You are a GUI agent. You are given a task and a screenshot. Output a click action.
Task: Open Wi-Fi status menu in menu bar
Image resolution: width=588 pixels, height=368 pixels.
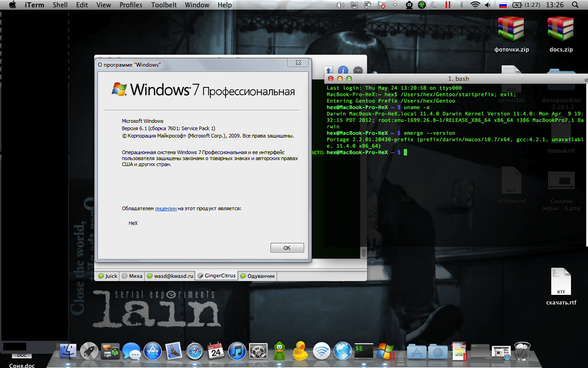click(x=475, y=5)
